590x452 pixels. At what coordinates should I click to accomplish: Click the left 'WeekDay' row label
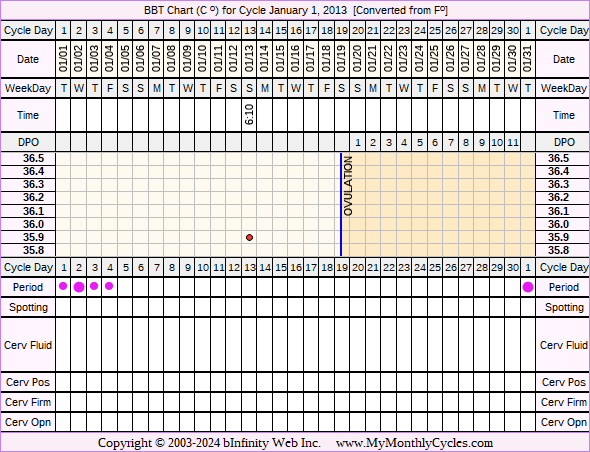[x=28, y=88]
